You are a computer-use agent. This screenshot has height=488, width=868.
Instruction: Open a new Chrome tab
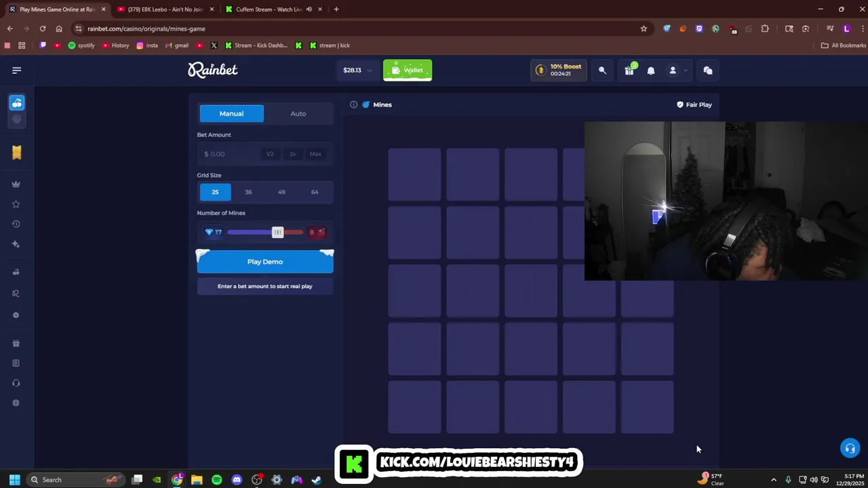336,9
